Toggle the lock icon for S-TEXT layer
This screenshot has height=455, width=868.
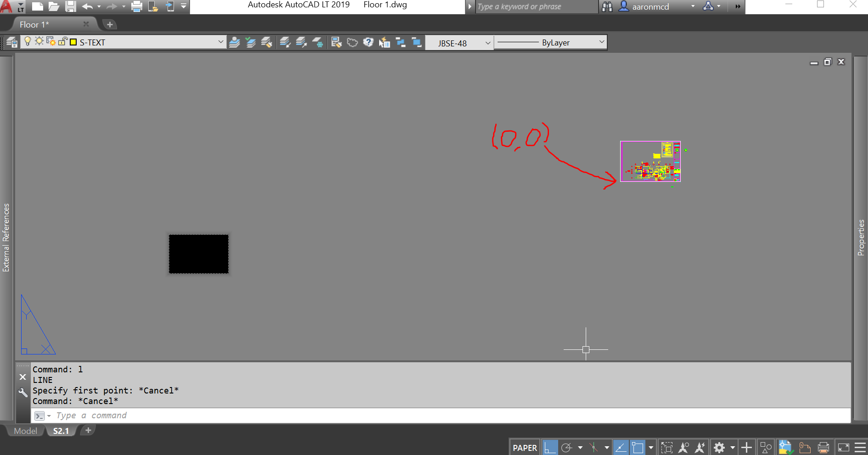click(x=63, y=41)
